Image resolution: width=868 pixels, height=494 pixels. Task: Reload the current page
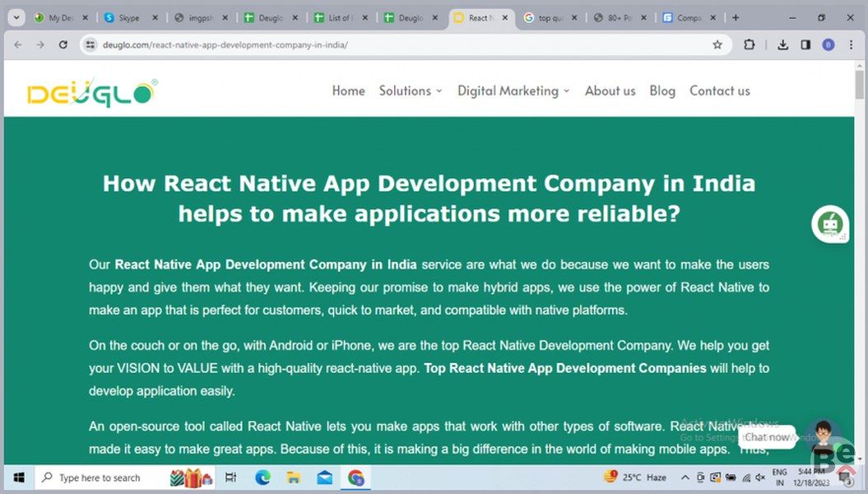(x=63, y=44)
